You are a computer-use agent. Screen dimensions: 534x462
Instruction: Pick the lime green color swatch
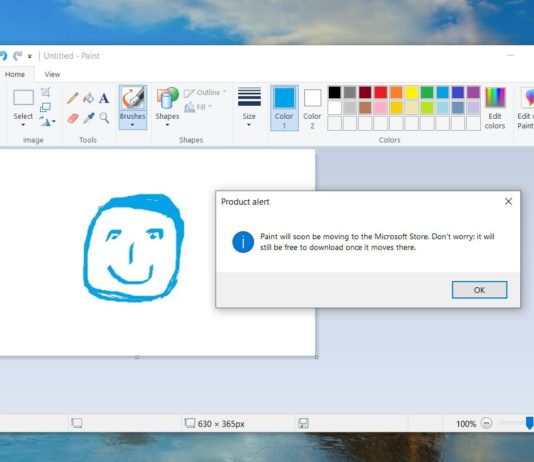point(427,108)
